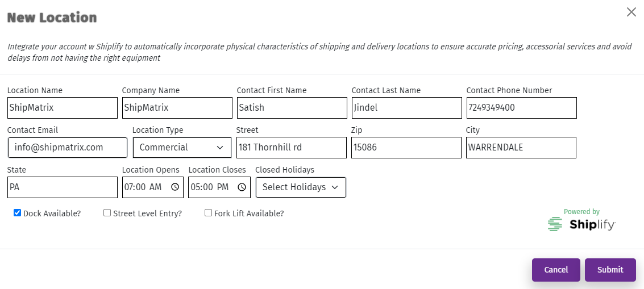Click the Submit button

point(610,270)
